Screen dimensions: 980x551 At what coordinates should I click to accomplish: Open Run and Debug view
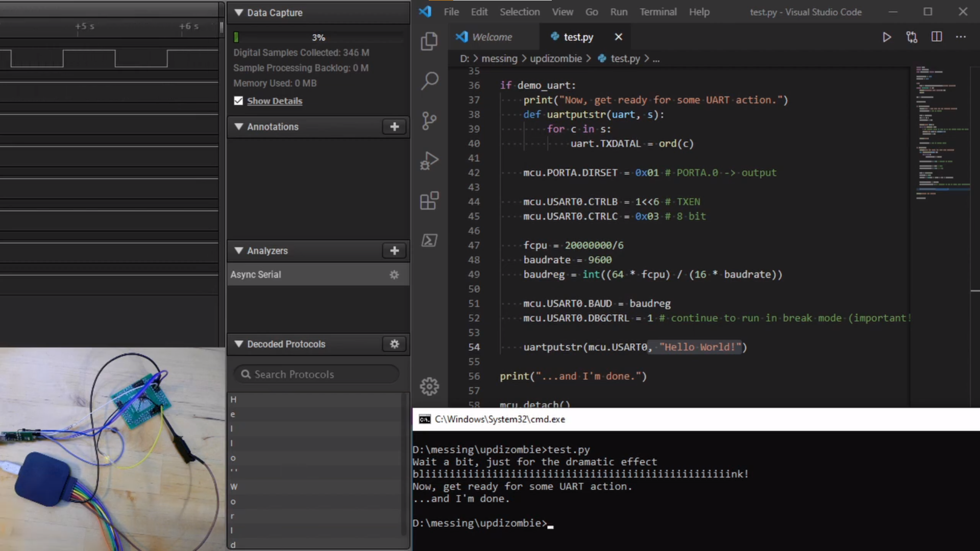(x=429, y=161)
